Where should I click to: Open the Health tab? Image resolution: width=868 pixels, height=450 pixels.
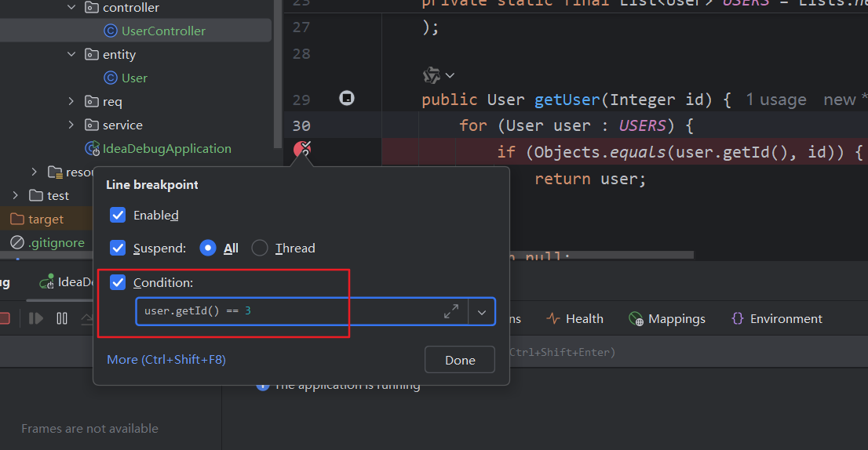click(575, 318)
